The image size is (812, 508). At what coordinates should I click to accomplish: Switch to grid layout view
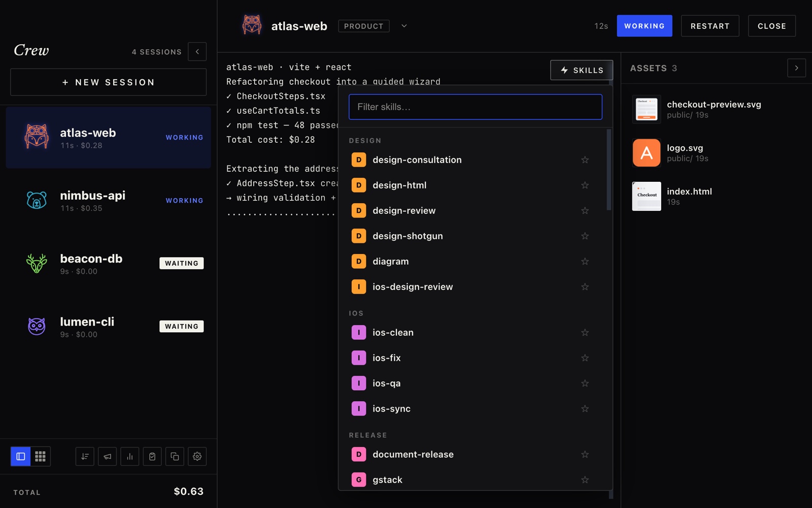tap(40, 456)
